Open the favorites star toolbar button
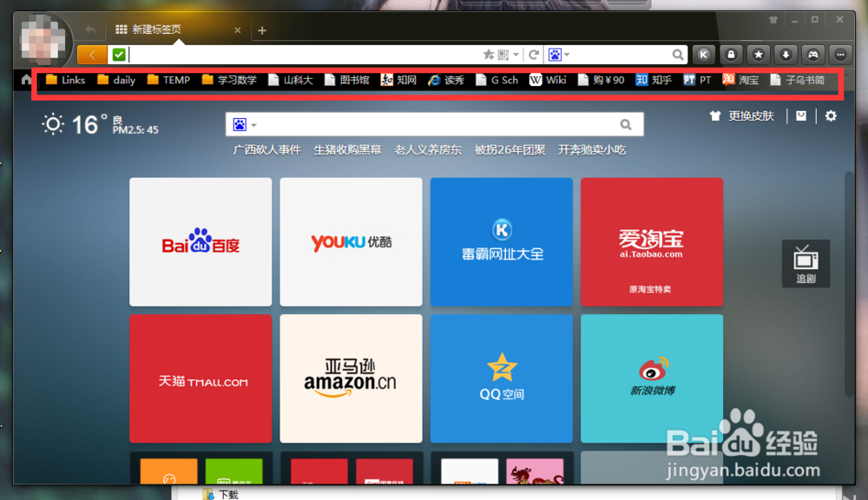 tap(759, 55)
